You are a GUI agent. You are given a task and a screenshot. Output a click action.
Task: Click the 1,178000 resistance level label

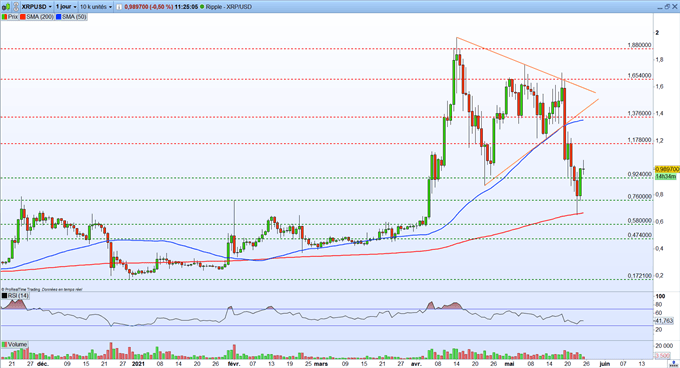point(639,140)
